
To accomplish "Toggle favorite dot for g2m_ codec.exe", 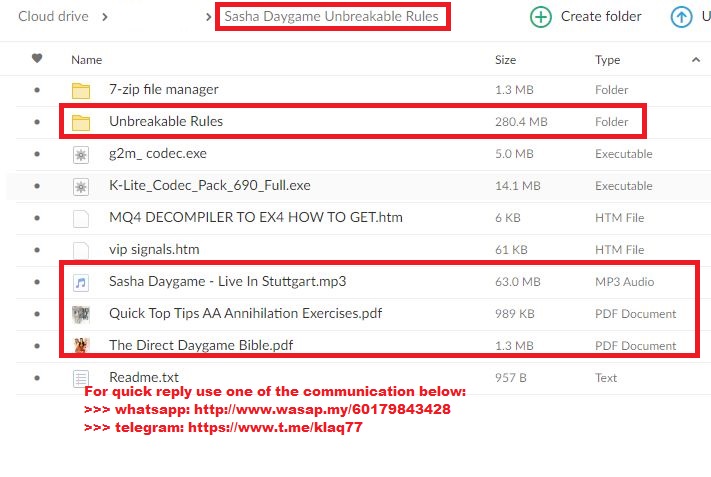I will pyautogui.click(x=37, y=154).
